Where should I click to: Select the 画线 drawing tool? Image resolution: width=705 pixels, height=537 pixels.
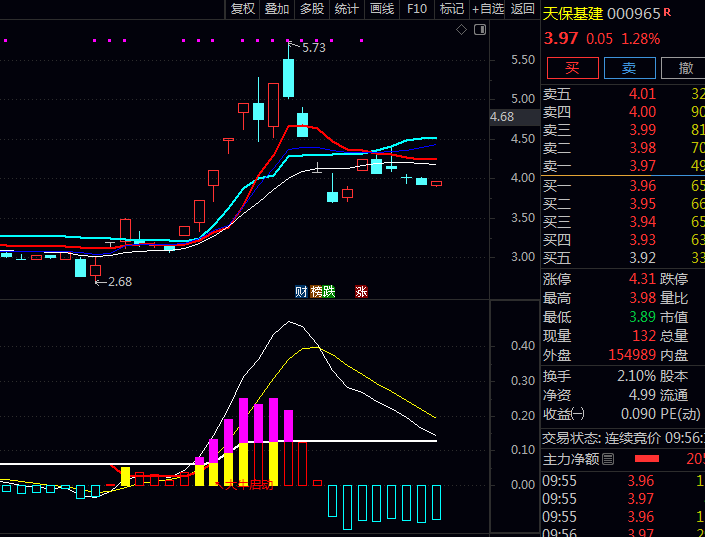point(382,9)
